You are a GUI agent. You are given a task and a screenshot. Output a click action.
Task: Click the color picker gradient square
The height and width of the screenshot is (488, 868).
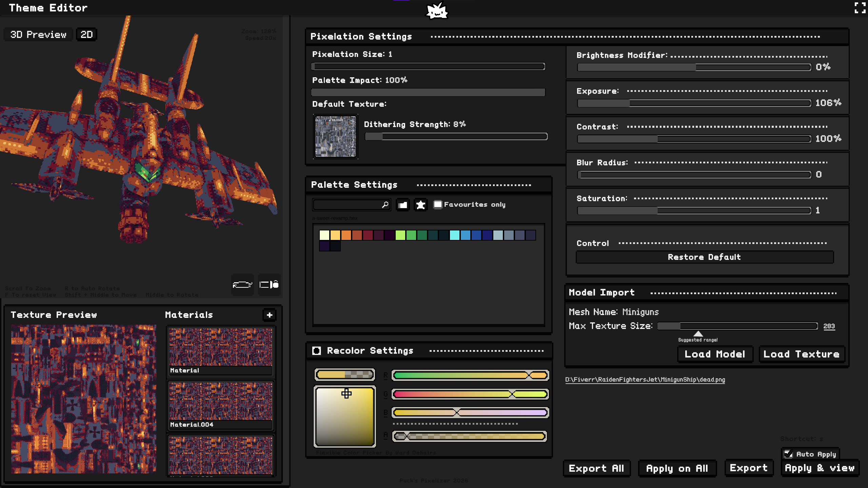(x=345, y=416)
